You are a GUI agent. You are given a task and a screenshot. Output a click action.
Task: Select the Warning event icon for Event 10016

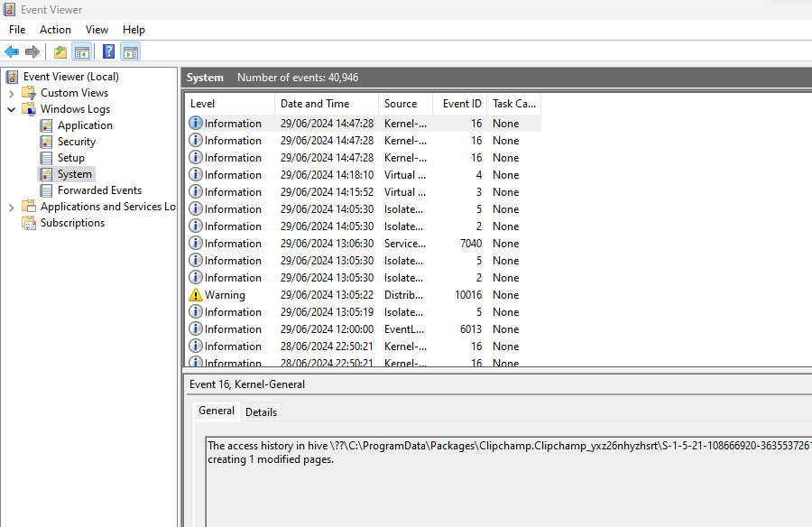click(x=196, y=295)
